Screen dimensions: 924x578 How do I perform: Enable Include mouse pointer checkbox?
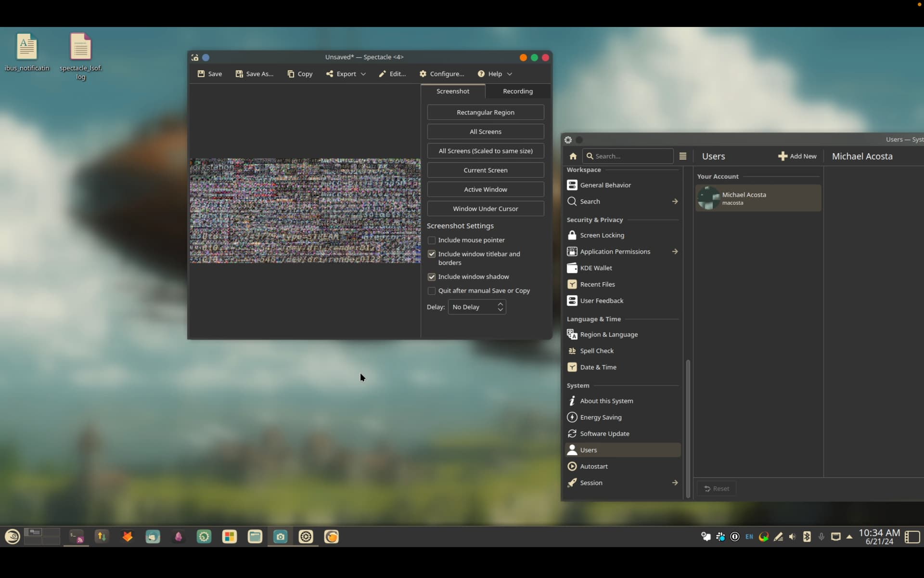(x=432, y=240)
